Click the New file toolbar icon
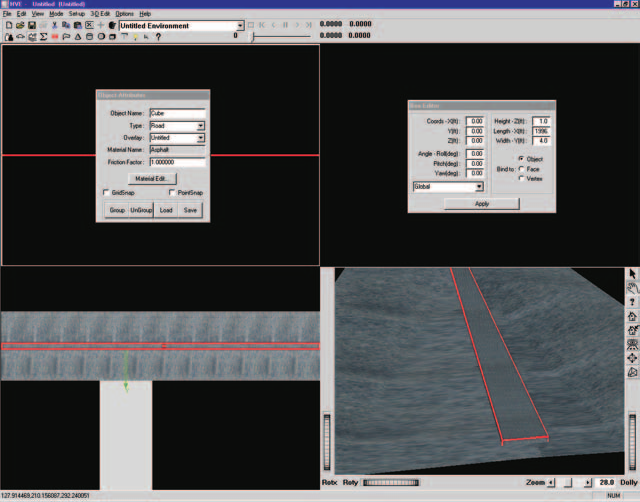 point(9,25)
